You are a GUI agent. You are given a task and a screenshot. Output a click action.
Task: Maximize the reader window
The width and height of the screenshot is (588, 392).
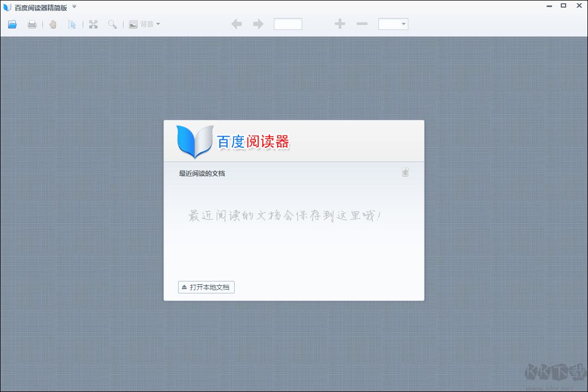(563, 5)
